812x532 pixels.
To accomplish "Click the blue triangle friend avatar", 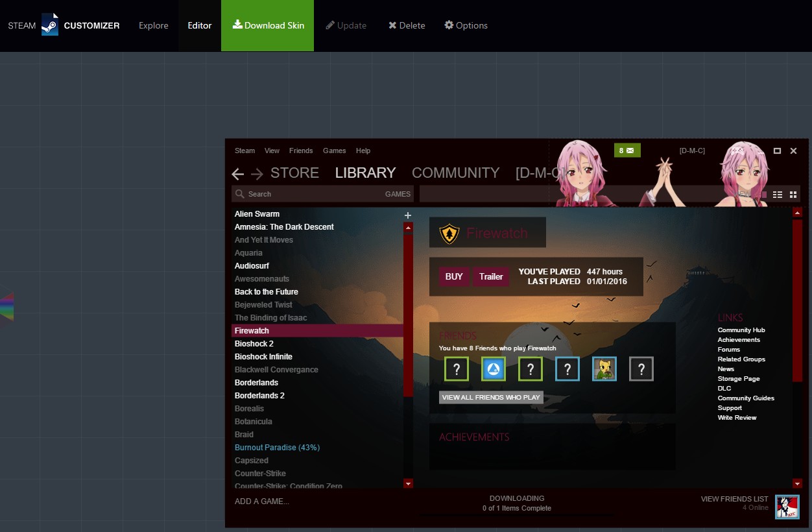I will point(494,369).
